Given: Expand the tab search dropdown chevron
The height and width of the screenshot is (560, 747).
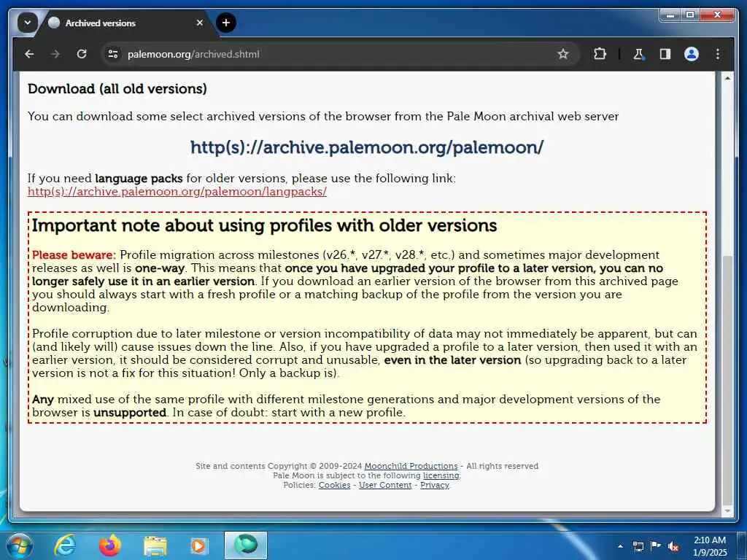Looking at the screenshot, I should coord(28,23).
